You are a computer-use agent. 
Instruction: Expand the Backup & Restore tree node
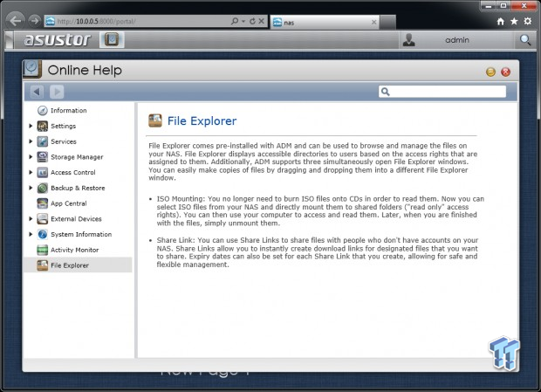click(x=31, y=188)
